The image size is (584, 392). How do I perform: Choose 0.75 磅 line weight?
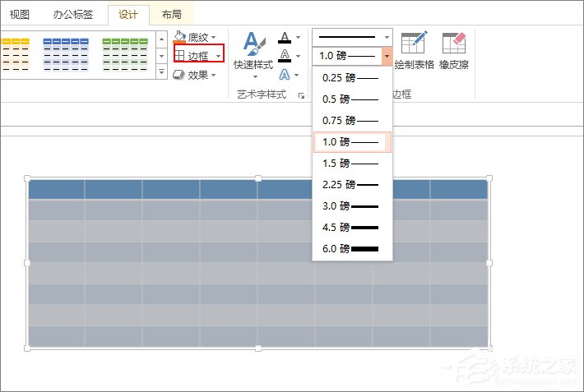[x=352, y=121]
